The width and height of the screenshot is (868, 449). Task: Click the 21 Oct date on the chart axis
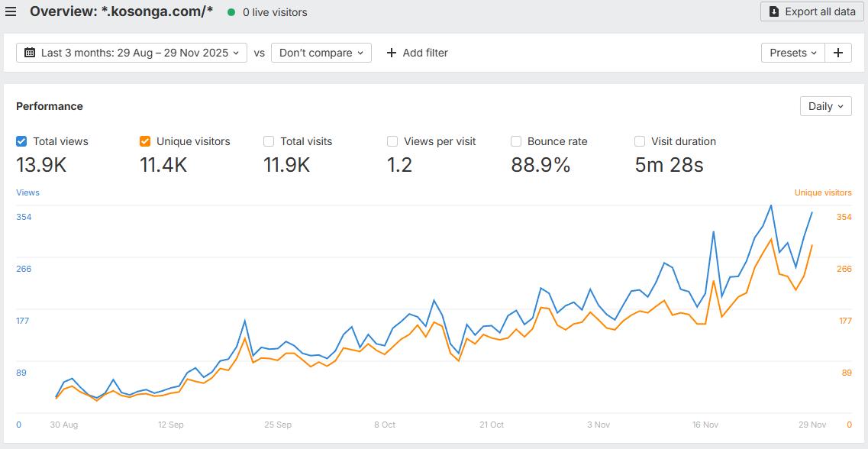click(492, 425)
